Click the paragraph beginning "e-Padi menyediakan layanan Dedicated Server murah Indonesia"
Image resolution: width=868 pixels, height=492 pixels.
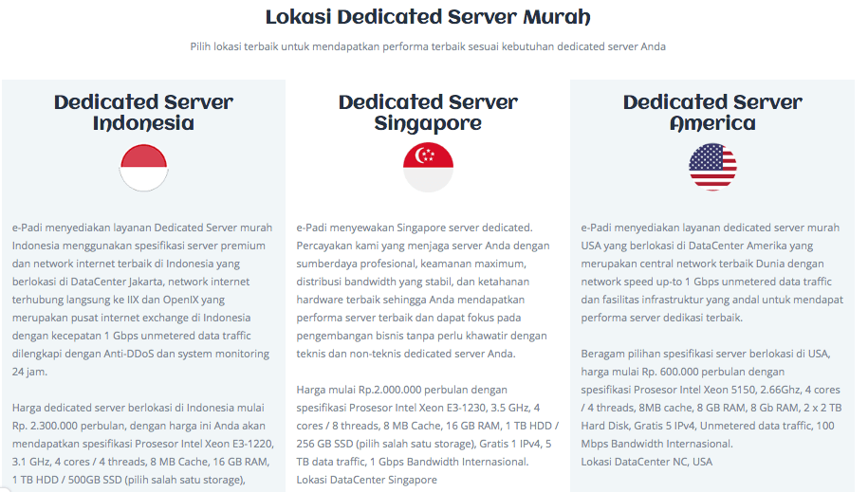click(x=142, y=300)
